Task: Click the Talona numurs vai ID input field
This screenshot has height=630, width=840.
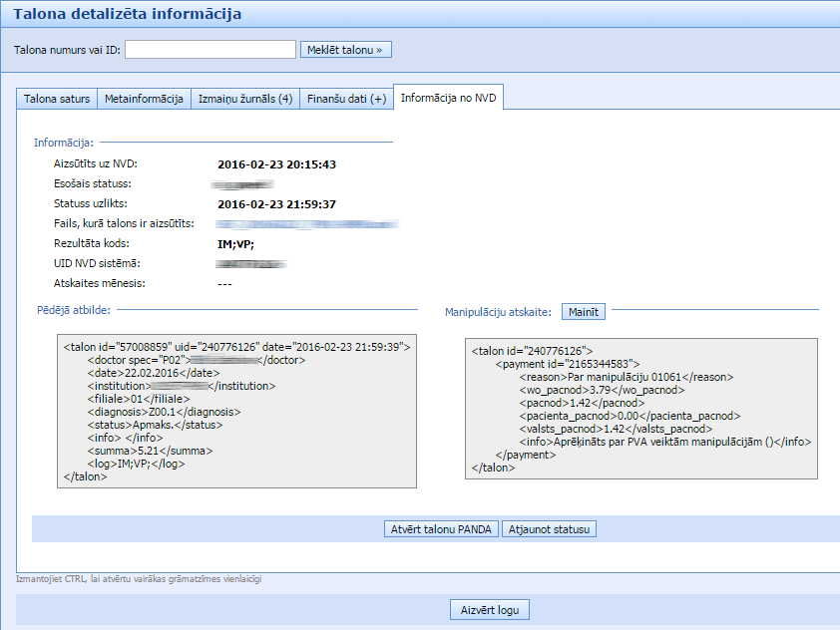Action: [x=210, y=49]
